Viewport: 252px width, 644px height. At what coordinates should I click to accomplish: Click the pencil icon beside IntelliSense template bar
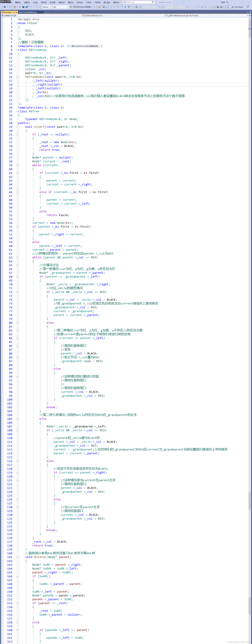coord(101,46)
